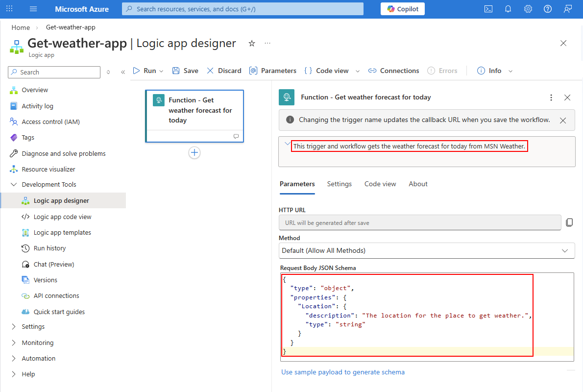This screenshot has width=583, height=392.
Task: Collapse the sidebar with the double chevron
Action: (123, 72)
